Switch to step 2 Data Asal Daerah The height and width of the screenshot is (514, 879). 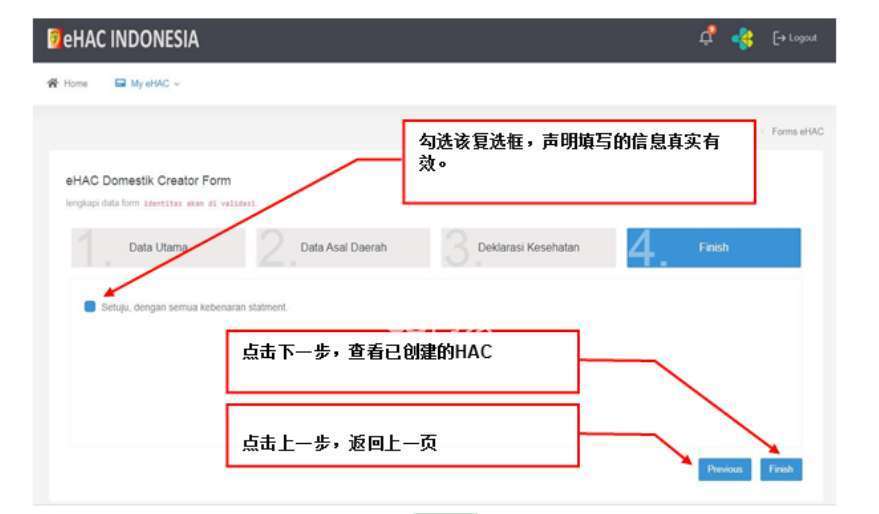tap(343, 247)
